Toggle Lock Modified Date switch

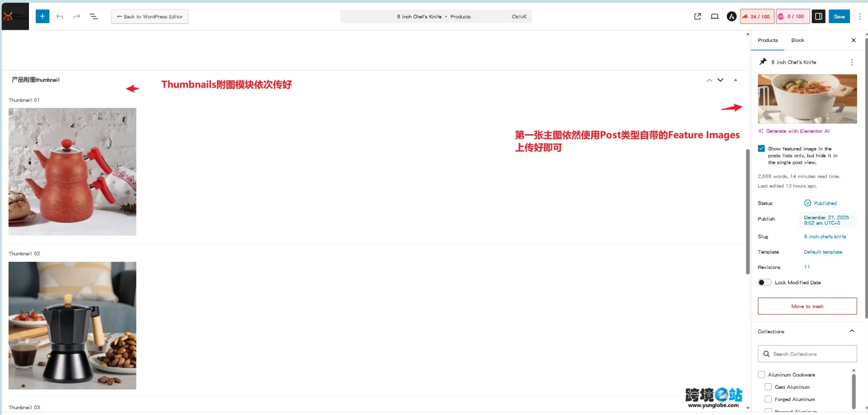tap(764, 283)
